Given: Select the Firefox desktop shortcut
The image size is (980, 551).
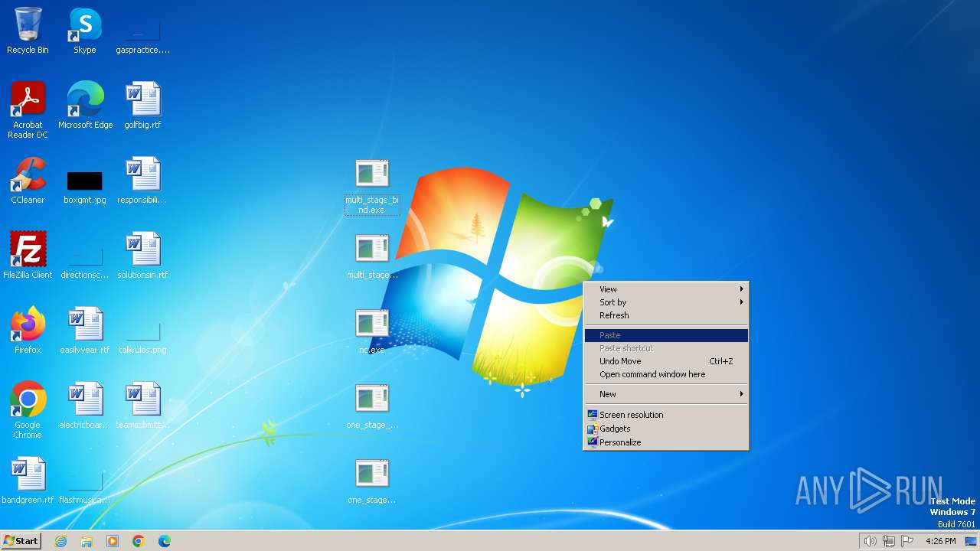Looking at the screenshot, I should [28, 331].
